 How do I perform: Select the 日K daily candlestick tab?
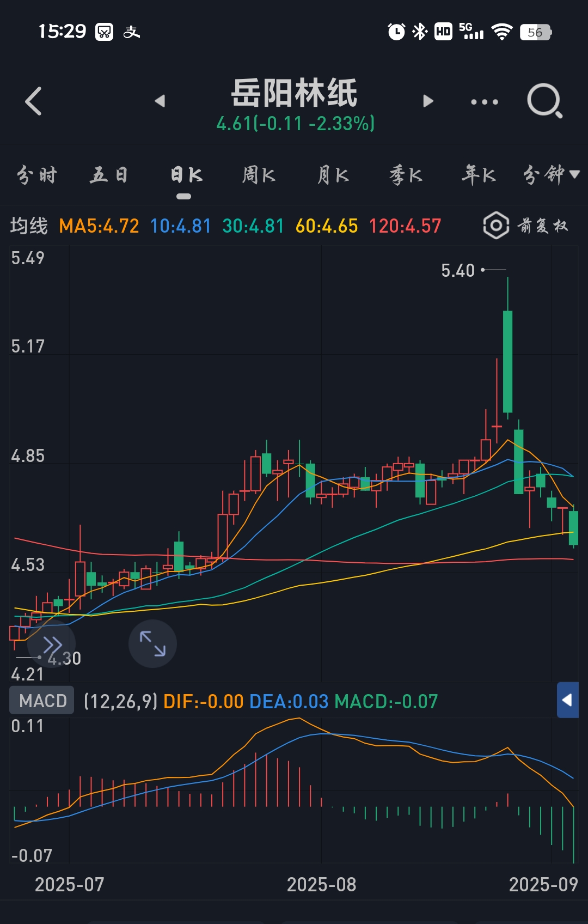pyautogui.click(x=186, y=175)
